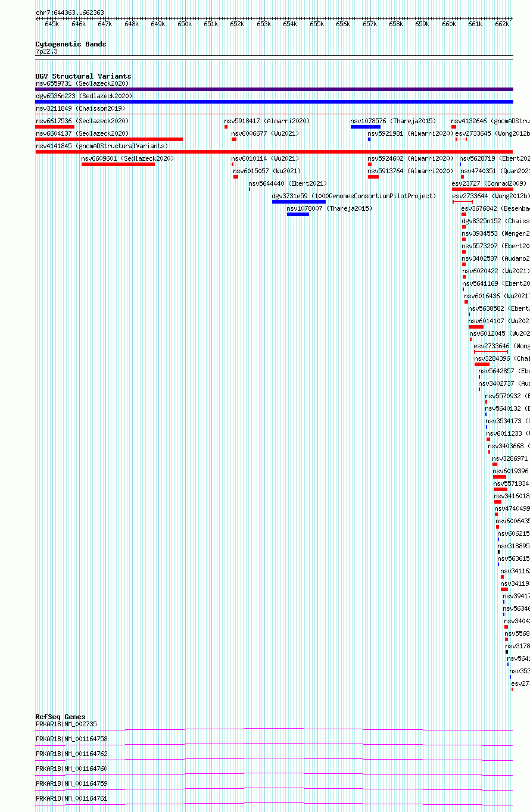Select nsv5641169 variant label
Viewport: 530px width, 812px height.
496,283
